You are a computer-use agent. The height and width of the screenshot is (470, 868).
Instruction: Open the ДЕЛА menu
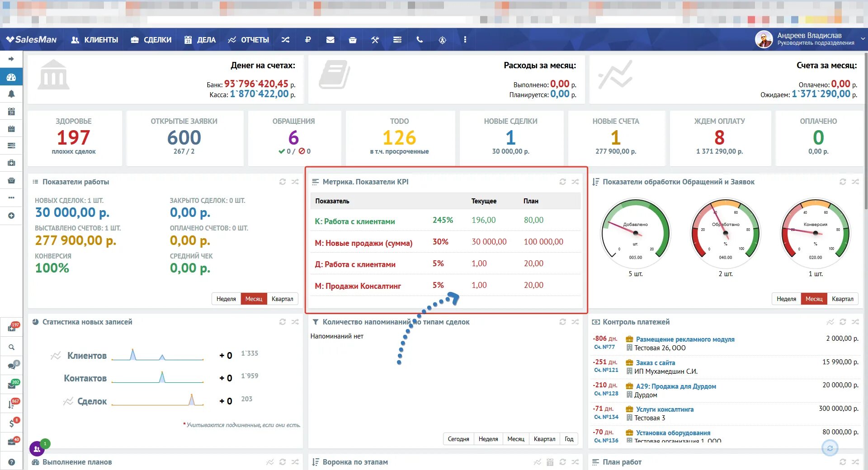(200, 40)
